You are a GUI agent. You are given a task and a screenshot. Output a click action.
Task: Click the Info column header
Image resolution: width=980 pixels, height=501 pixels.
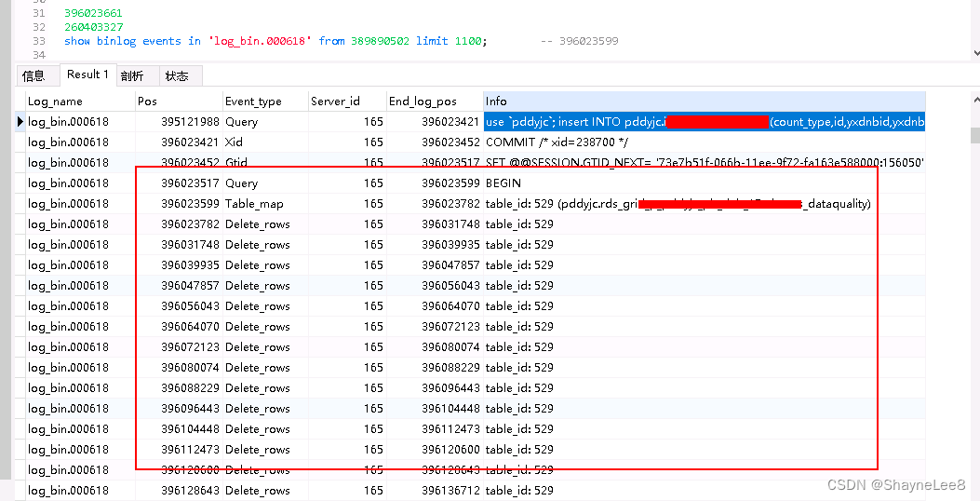click(x=705, y=102)
